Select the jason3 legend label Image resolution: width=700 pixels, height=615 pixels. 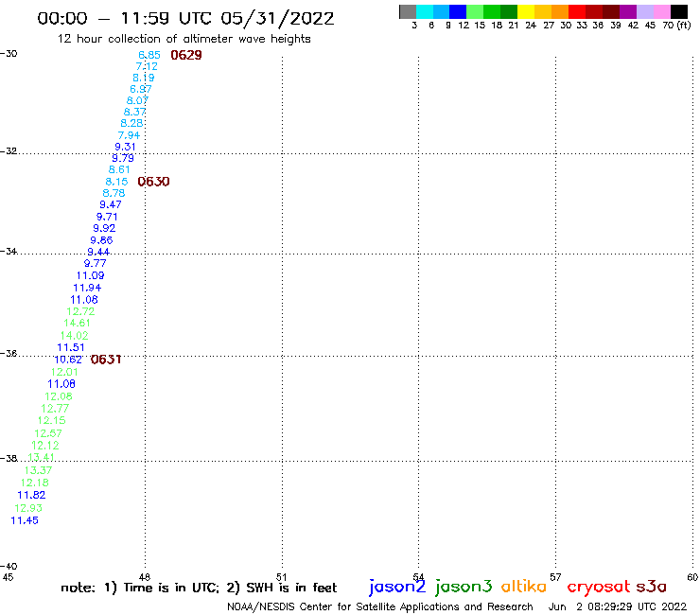pos(464,587)
